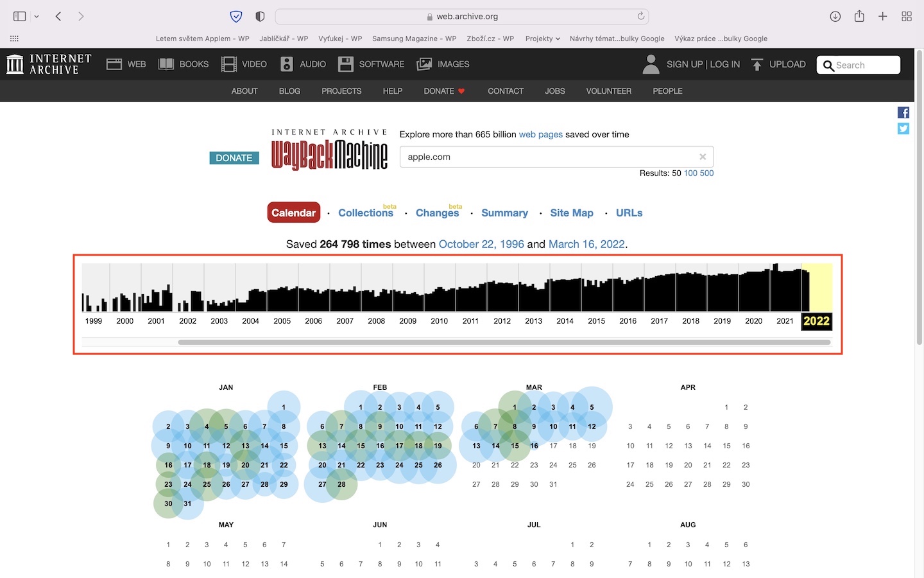The height and width of the screenshot is (578, 924).
Task: Click the teal DONATE button
Action: [234, 158]
